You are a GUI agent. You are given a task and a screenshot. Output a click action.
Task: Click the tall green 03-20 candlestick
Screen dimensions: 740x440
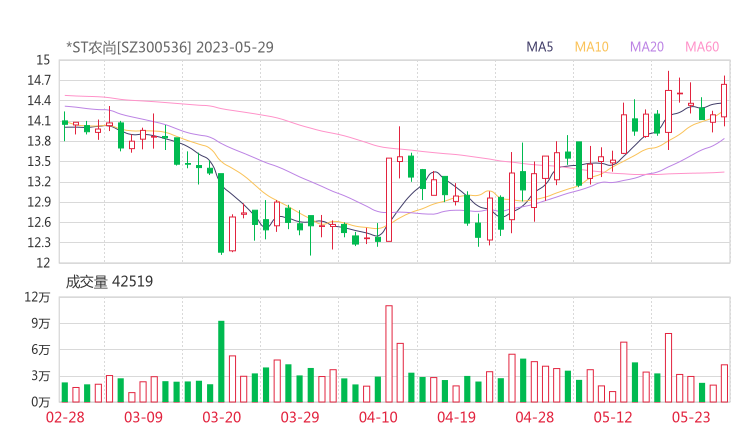(x=221, y=213)
